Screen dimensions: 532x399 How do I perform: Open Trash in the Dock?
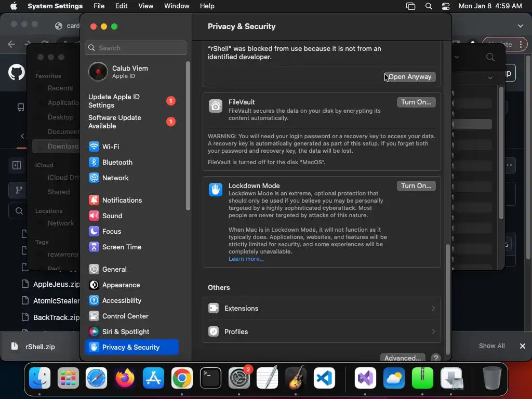492,378
